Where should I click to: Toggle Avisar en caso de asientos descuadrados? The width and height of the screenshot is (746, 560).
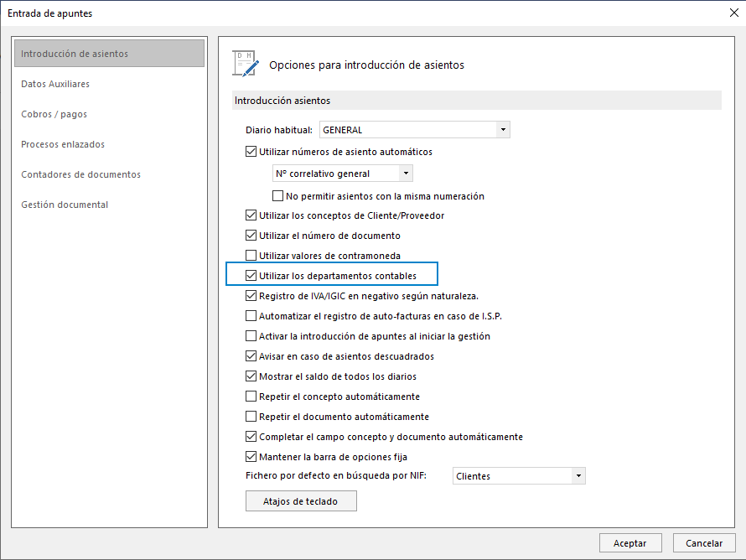pyautogui.click(x=251, y=356)
